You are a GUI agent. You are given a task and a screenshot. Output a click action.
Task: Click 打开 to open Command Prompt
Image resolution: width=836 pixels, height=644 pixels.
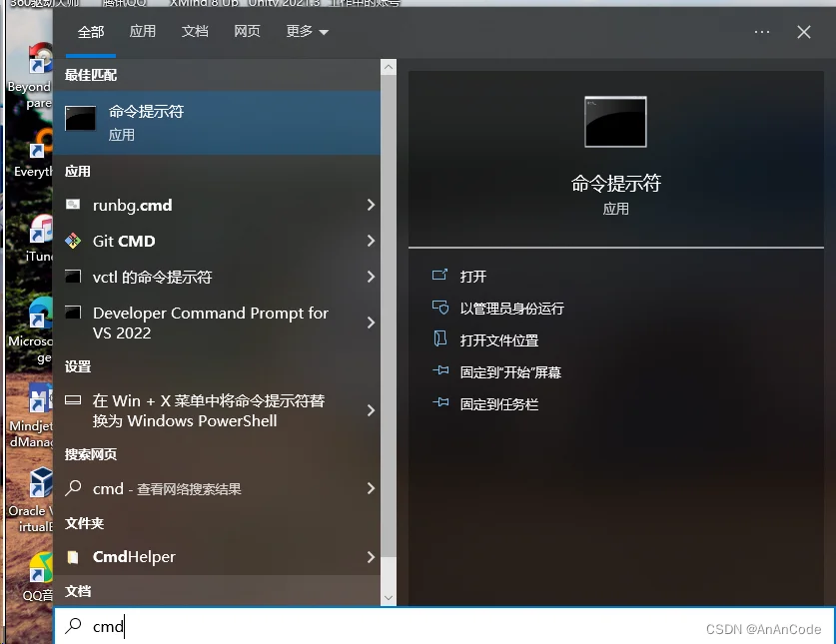472,277
